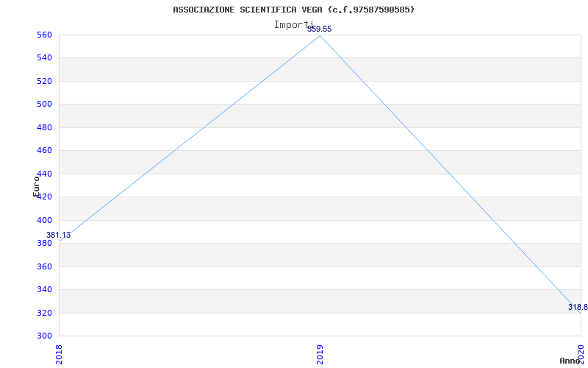Click the 340 y-axis tick label

pyautogui.click(x=44, y=289)
